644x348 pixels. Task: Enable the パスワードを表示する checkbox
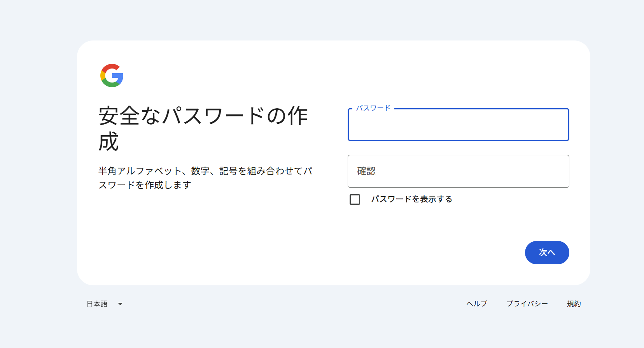click(x=355, y=199)
